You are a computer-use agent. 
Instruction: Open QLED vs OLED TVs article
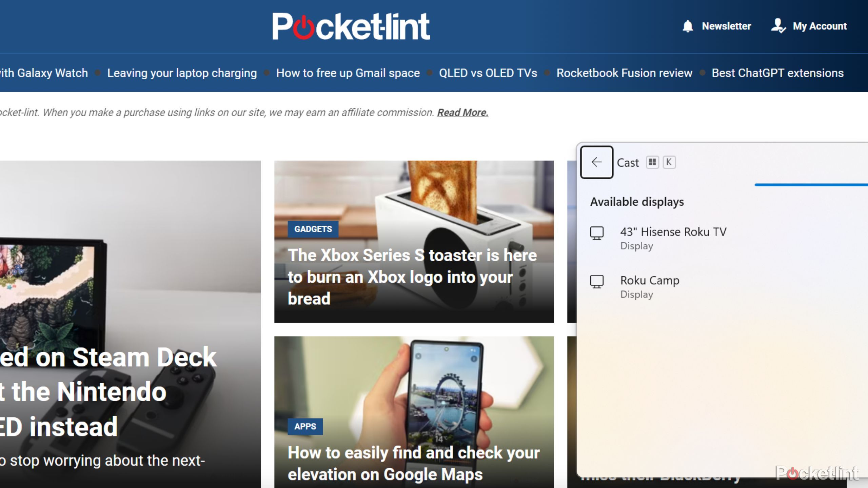click(488, 73)
